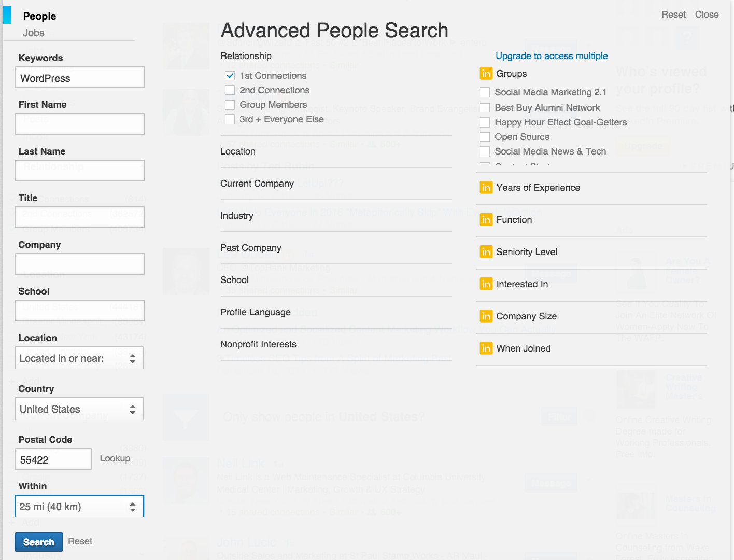734x560 pixels.
Task: Open the Country dropdown showing United States
Action: pyautogui.click(x=79, y=409)
